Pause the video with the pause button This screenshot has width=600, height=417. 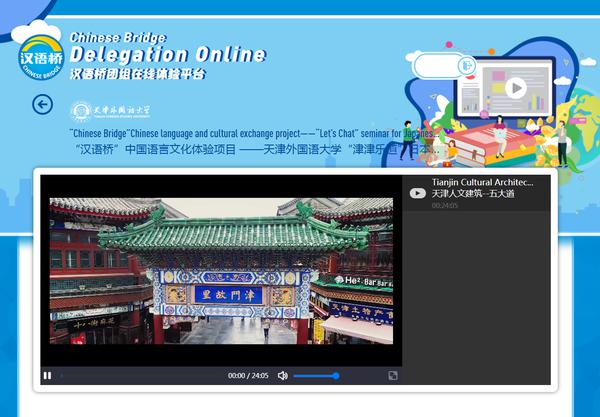point(47,376)
